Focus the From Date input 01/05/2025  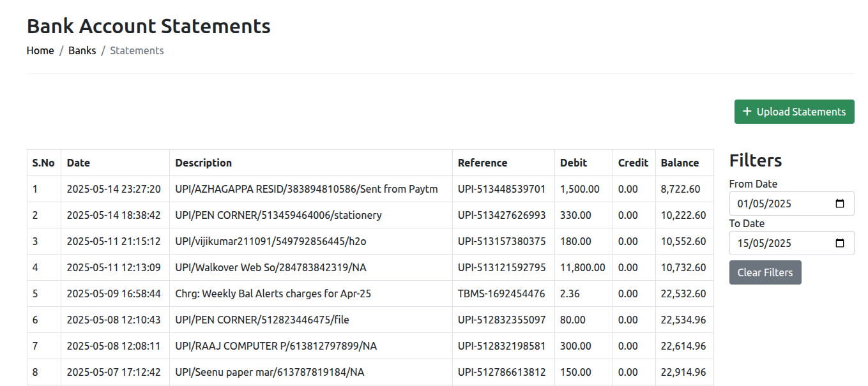pyautogui.click(x=791, y=204)
